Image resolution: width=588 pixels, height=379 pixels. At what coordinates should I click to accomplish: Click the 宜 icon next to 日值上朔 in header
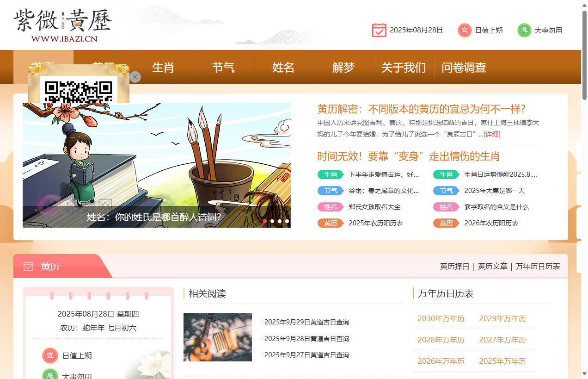click(x=464, y=30)
